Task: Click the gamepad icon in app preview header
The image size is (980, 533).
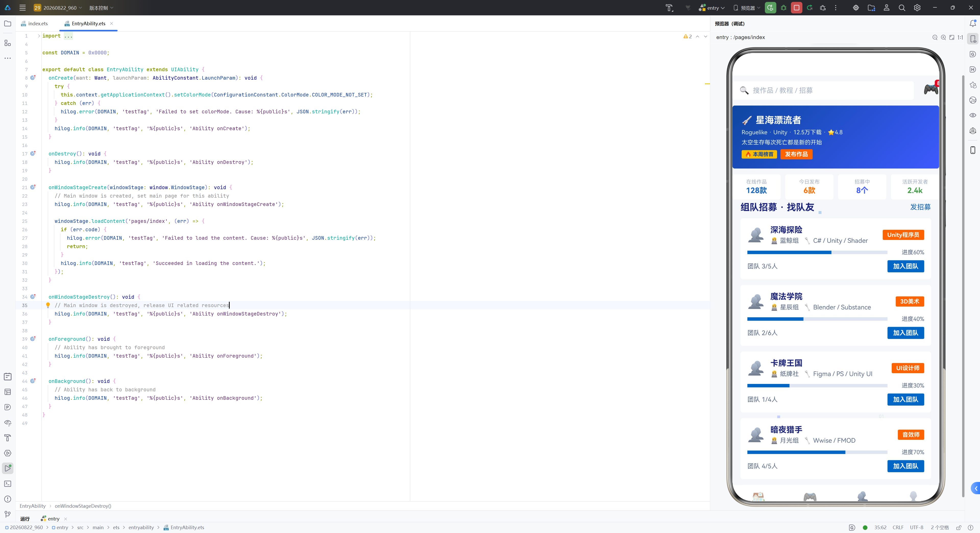Action: [x=931, y=89]
